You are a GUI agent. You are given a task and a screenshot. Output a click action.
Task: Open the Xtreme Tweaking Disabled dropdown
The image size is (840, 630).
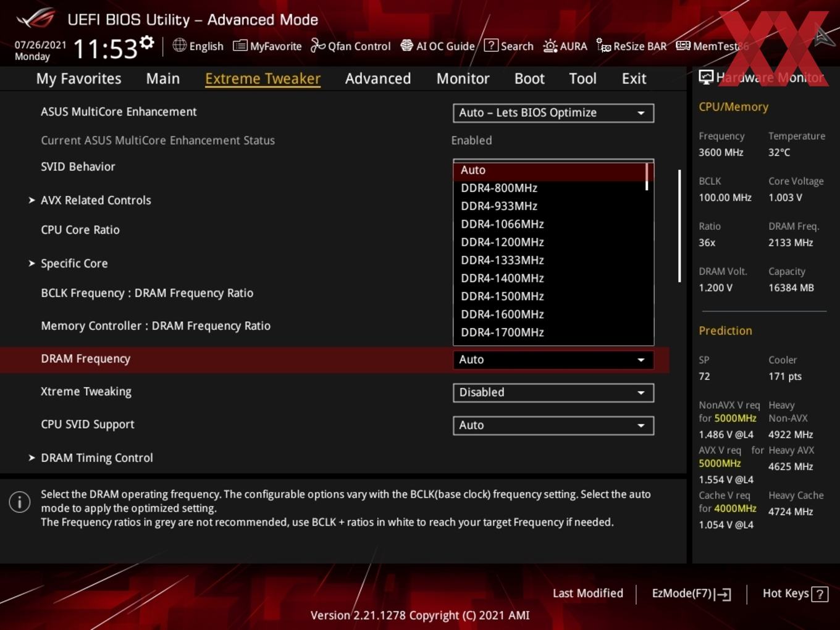pyautogui.click(x=553, y=392)
